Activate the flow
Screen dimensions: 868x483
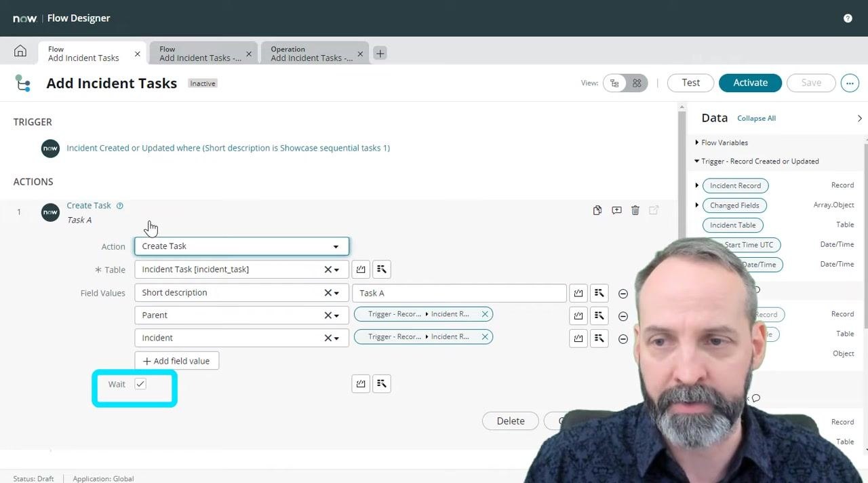coord(750,83)
